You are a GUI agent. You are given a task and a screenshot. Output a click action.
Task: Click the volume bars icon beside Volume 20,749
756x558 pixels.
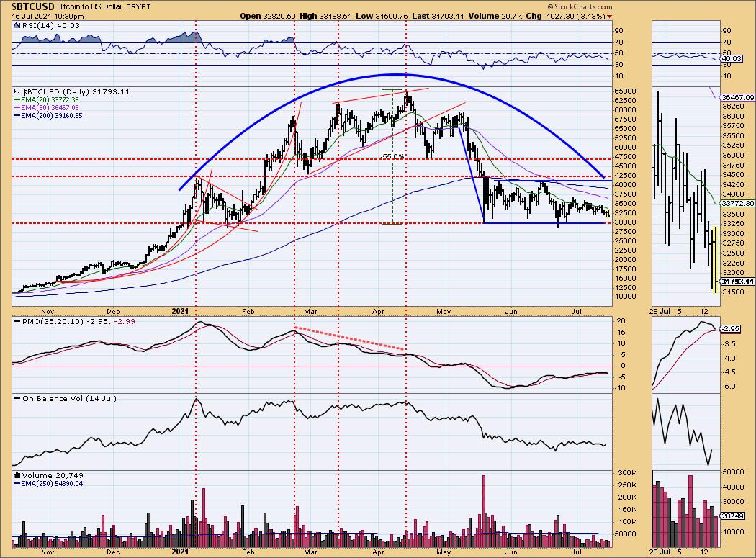point(17,475)
